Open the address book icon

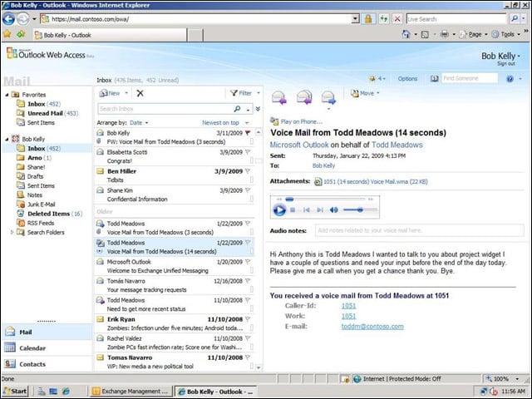point(434,79)
